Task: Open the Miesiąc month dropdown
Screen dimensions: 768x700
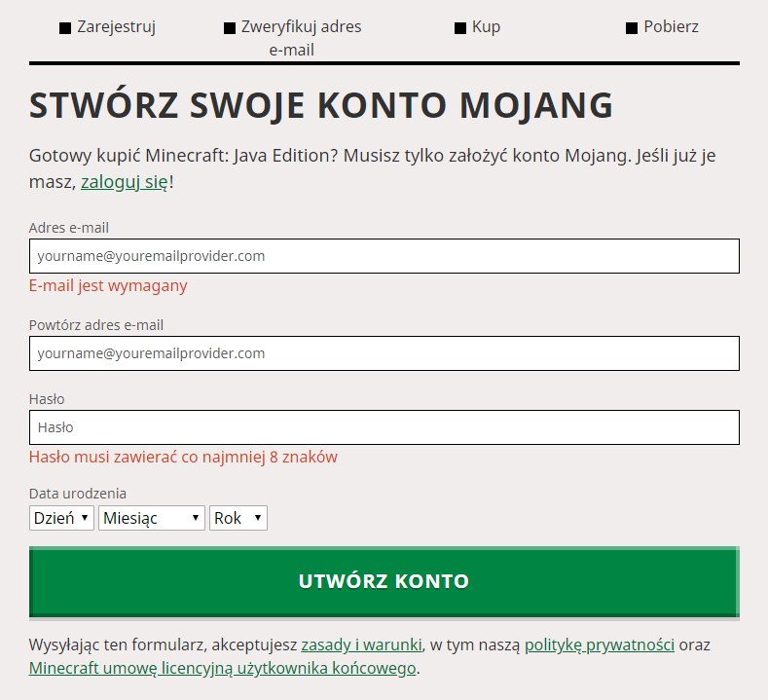Action: [151, 518]
